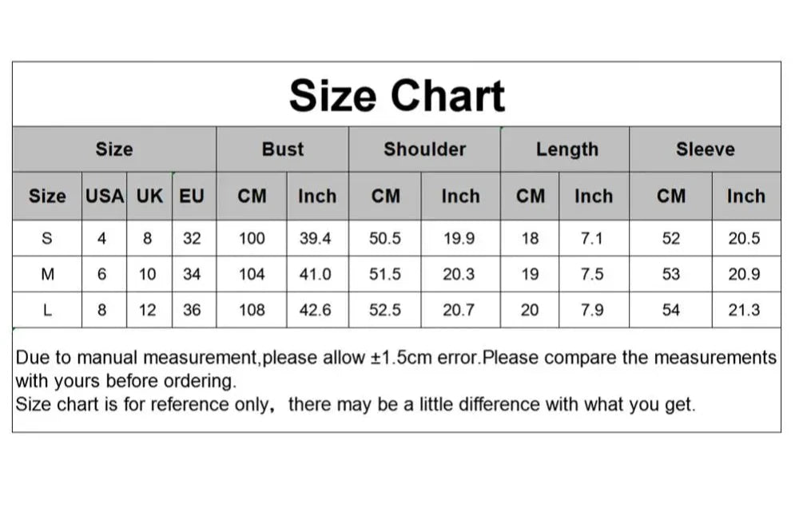Click bust inch value 41.0
The image size is (799, 532).
[x=315, y=274]
